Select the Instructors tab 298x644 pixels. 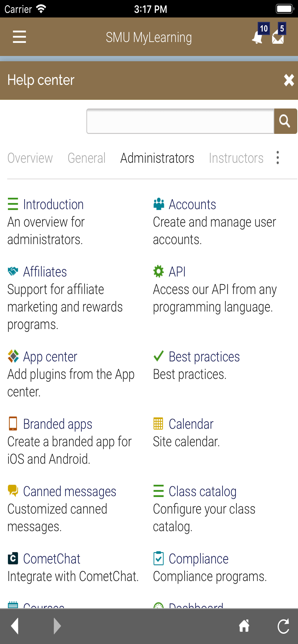pos(236,158)
